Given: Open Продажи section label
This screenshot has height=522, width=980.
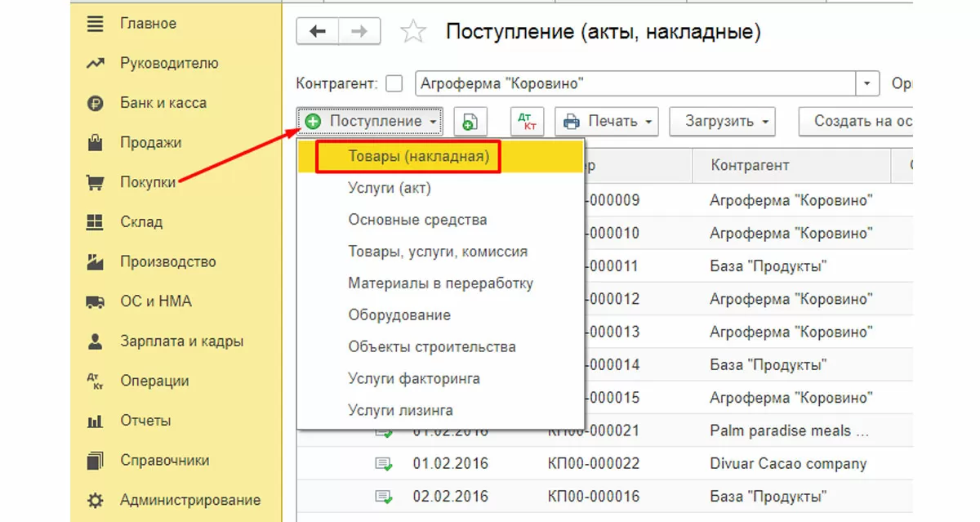Looking at the screenshot, I should [150, 143].
